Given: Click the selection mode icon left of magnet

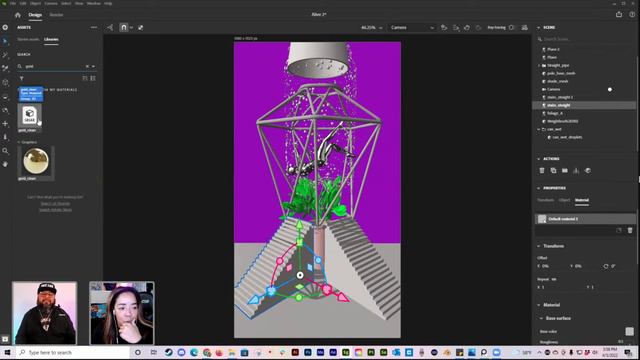Looking at the screenshot, I should pyautogui.click(x=110, y=27).
